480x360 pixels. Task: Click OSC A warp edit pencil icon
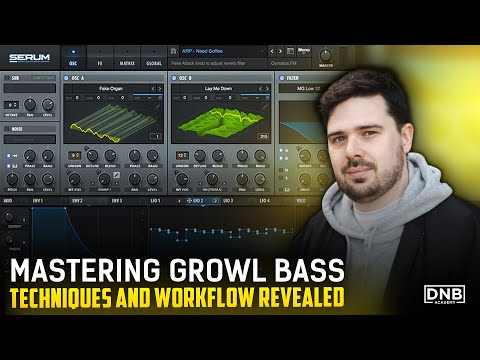point(116,175)
